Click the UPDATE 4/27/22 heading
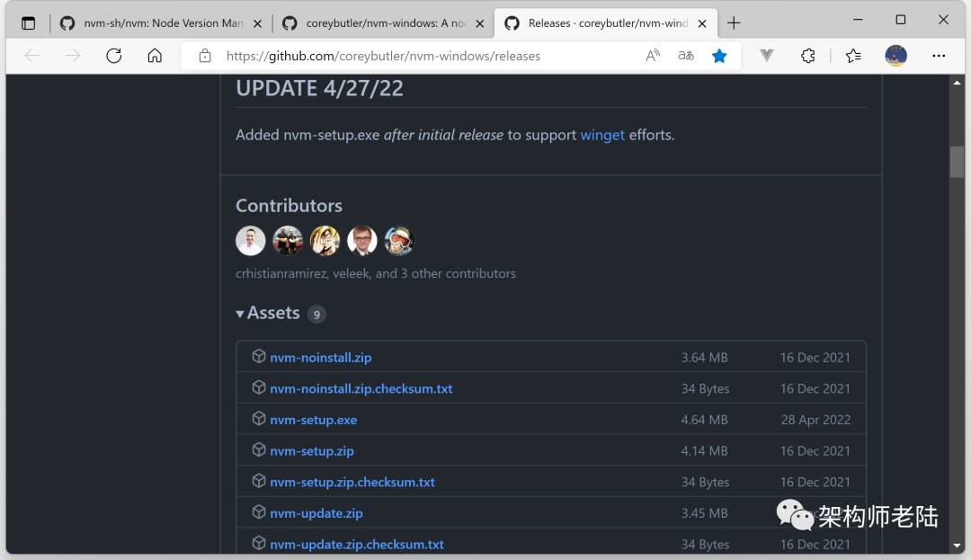971x560 pixels. [x=319, y=88]
